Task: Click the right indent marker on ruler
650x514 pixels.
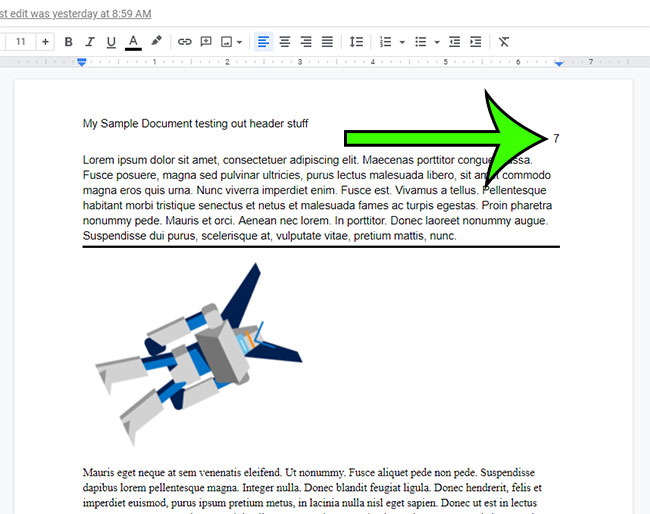Action: click(x=559, y=63)
